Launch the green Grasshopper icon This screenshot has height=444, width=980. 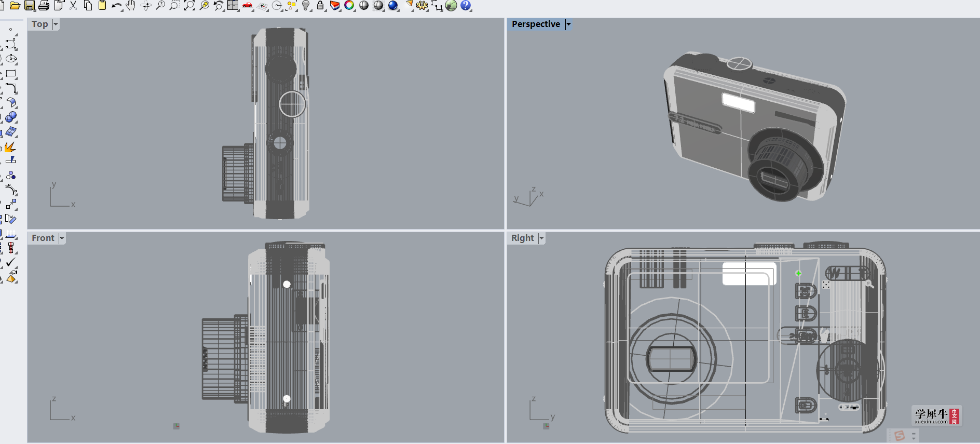tap(451, 6)
